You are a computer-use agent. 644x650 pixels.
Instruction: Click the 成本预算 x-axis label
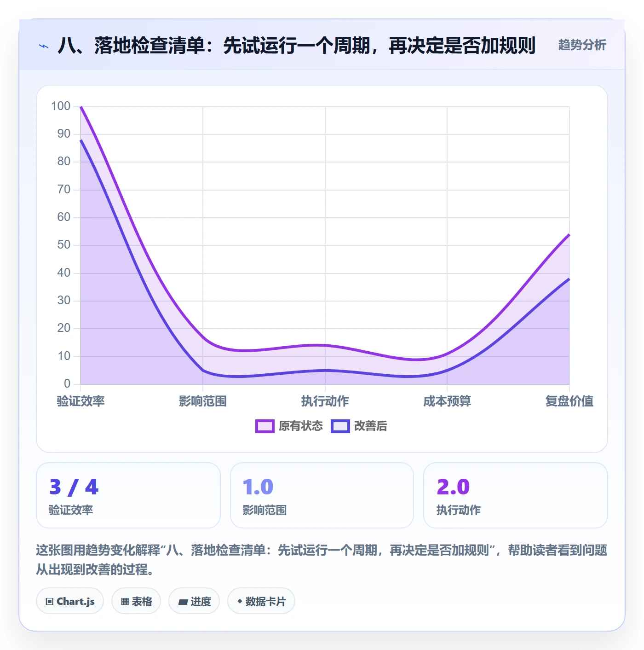click(447, 401)
